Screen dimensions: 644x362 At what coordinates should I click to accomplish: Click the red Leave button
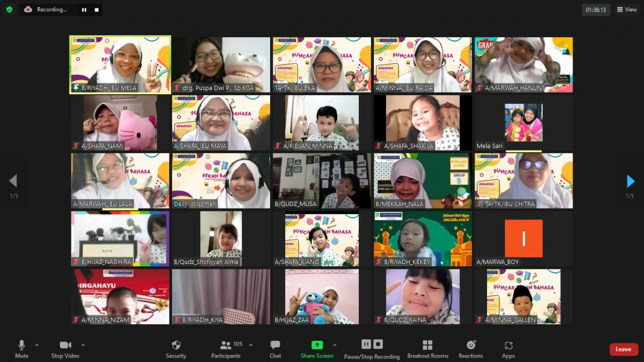pyautogui.click(x=623, y=349)
